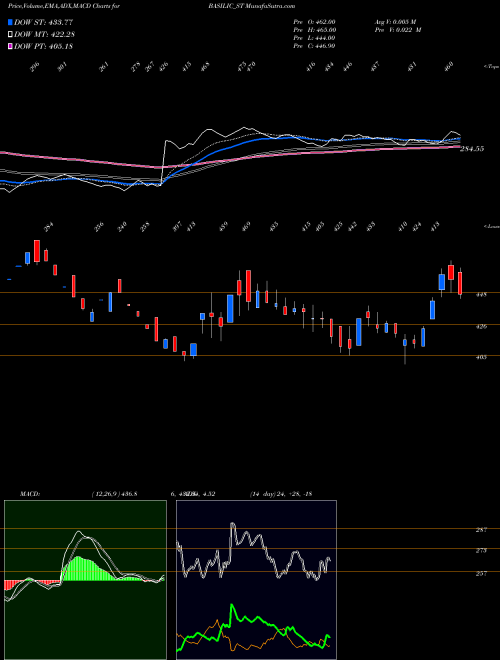This screenshot has width=500, height=660.
Task: Click the last red candlestick on the right
Action: click(460, 283)
